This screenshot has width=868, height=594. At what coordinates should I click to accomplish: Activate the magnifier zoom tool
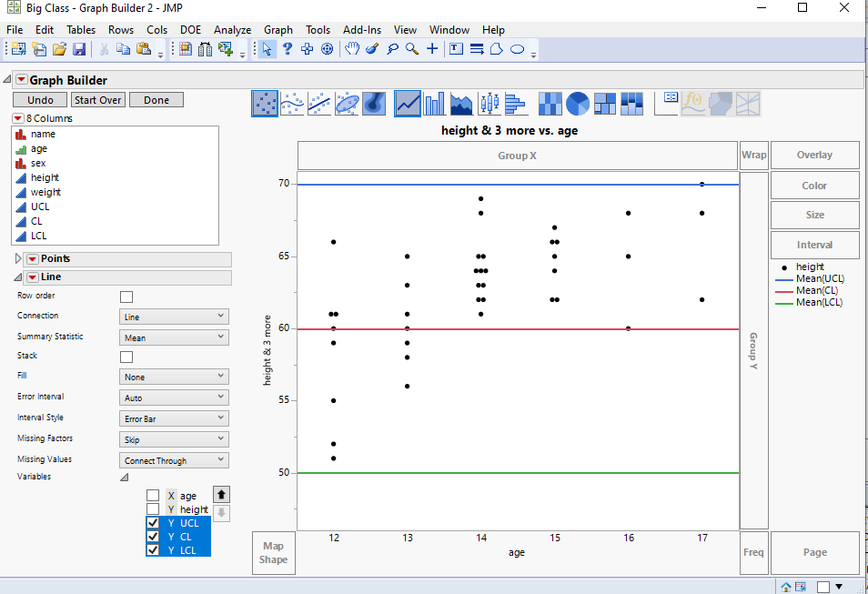(412, 49)
